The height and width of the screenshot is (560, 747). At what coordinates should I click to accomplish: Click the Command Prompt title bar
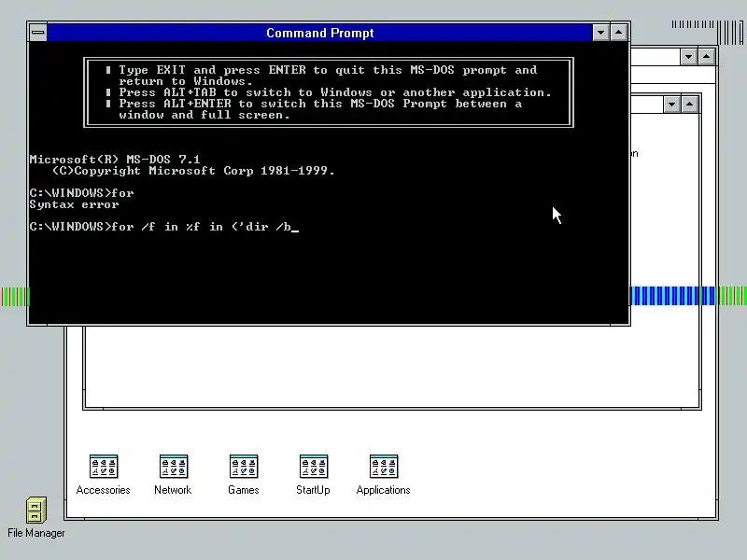click(x=319, y=33)
